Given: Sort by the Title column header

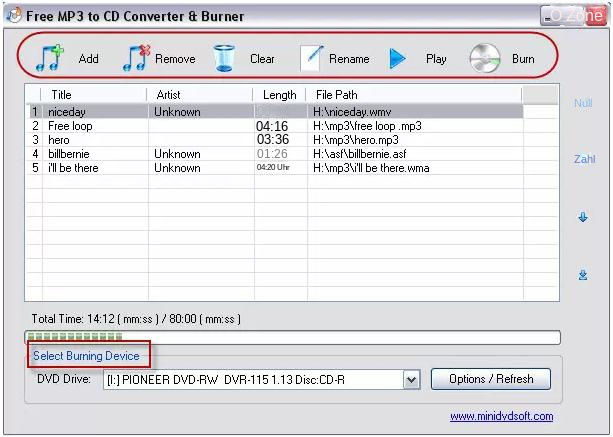Looking at the screenshot, I should tap(61, 95).
